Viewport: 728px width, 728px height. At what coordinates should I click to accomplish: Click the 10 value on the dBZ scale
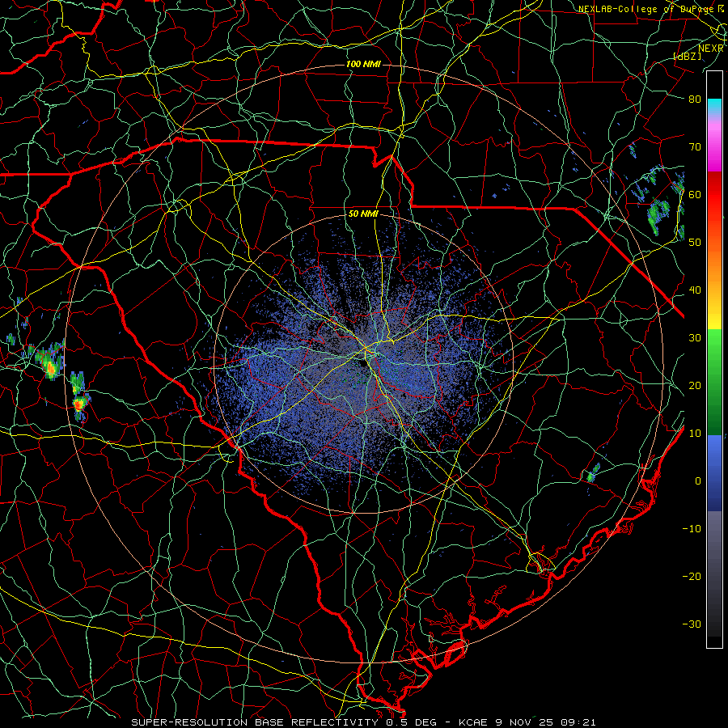[x=695, y=434]
